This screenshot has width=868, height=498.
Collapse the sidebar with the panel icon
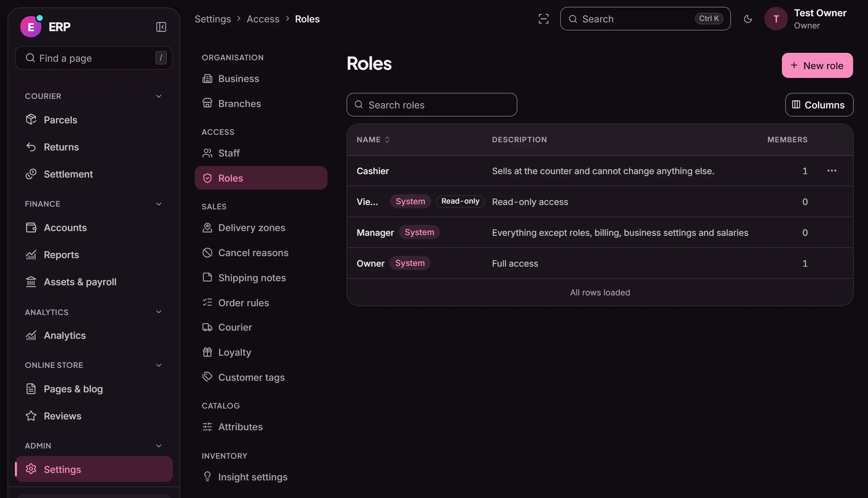pyautogui.click(x=161, y=27)
